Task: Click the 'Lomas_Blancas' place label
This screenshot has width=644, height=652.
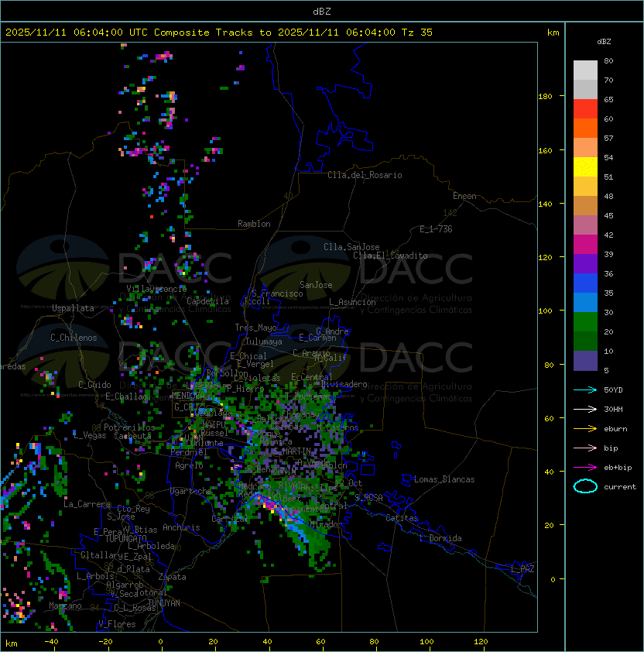Action: point(444,479)
